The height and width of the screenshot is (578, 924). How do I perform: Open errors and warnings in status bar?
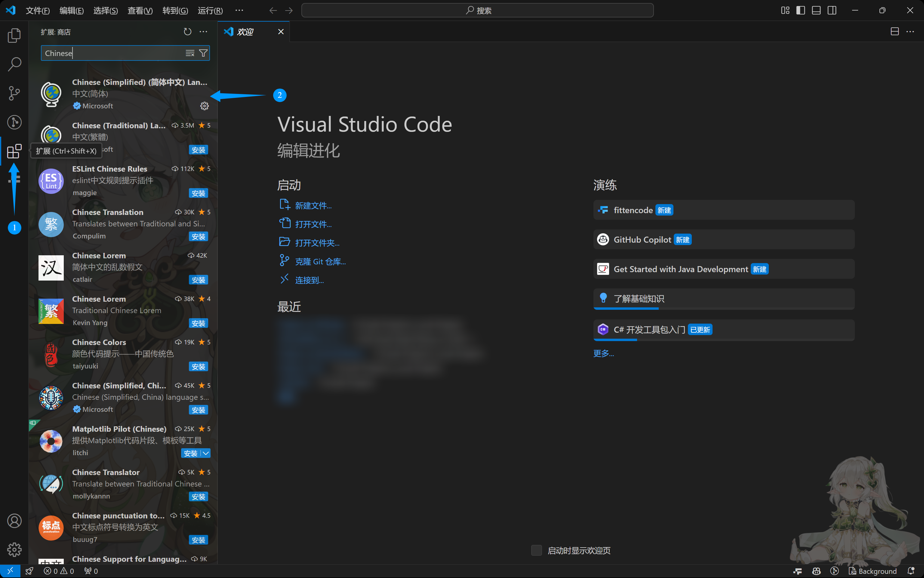pos(59,571)
